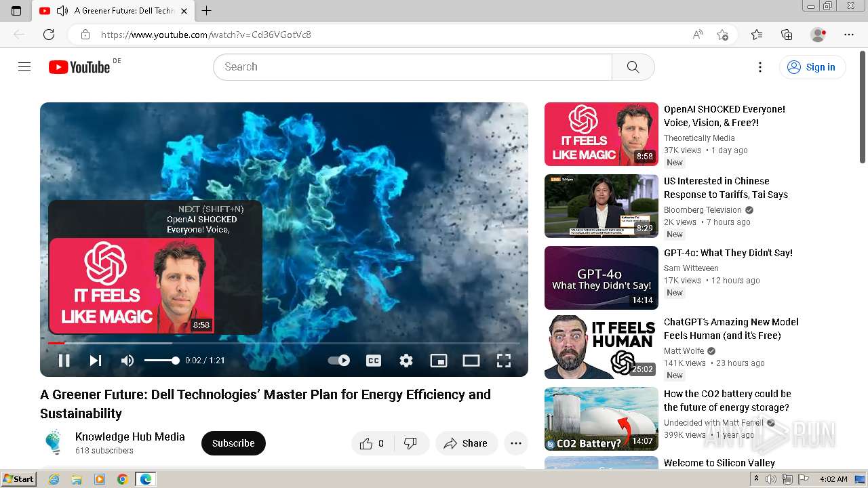Open Welcome to Silicon Valley video title
Screen dimensions: 868x488
tap(719, 463)
